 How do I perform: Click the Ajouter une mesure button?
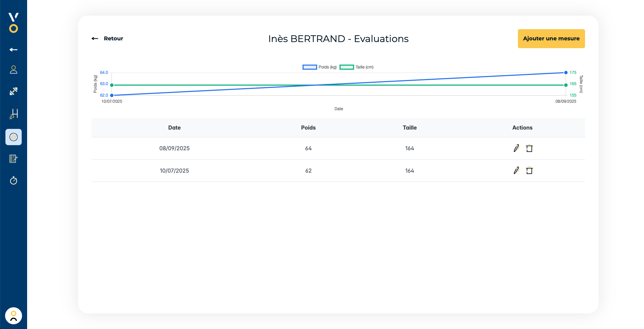click(551, 39)
